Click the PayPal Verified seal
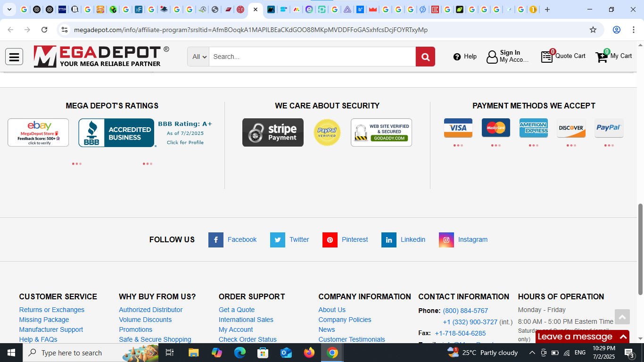Image resolution: width=644 pixels, height=362 pixels. tap(327, 132)
